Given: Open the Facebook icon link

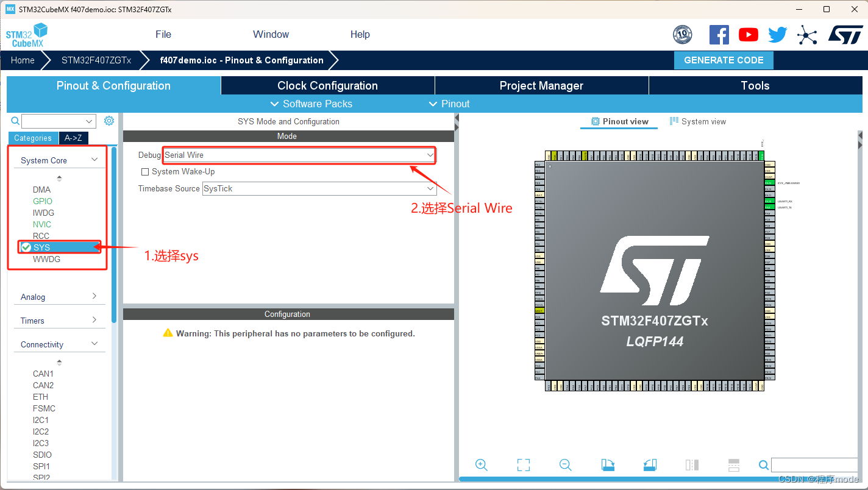Looking at the screenshot, I should tap(719, 35).
